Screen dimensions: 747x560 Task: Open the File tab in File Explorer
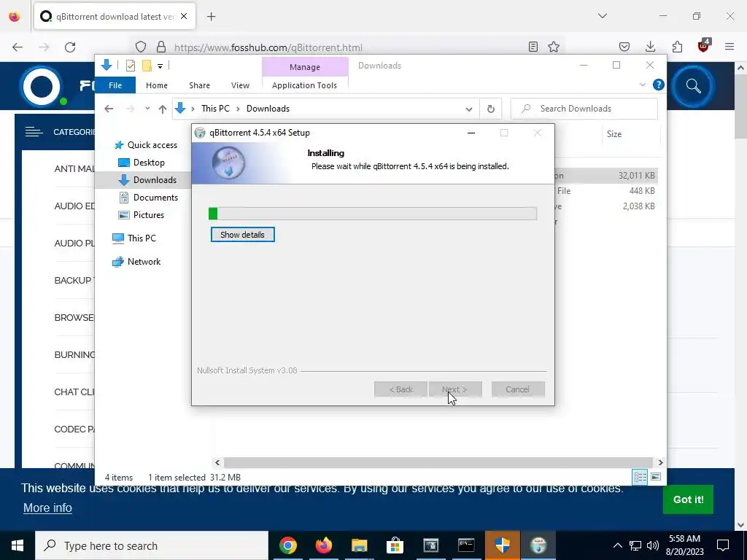click(115, 85)
